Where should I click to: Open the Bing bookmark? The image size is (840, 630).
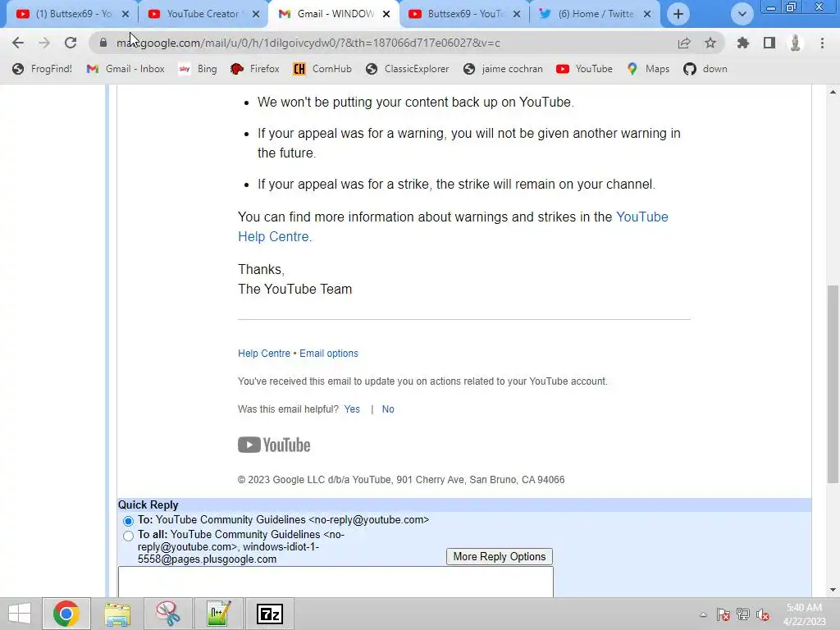(x=198, y=69)
